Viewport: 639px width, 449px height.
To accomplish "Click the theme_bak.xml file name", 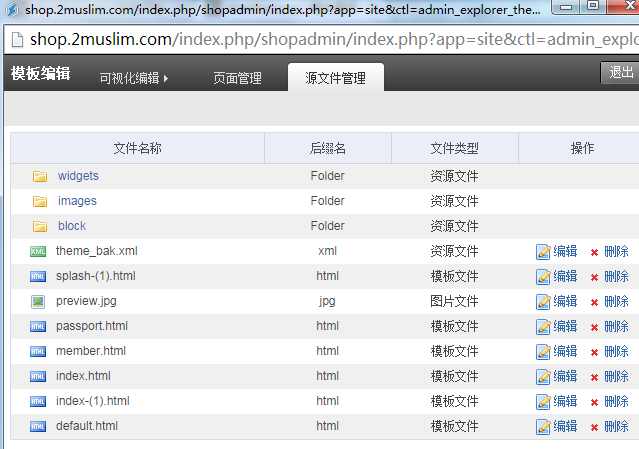I will coord(97,251).
